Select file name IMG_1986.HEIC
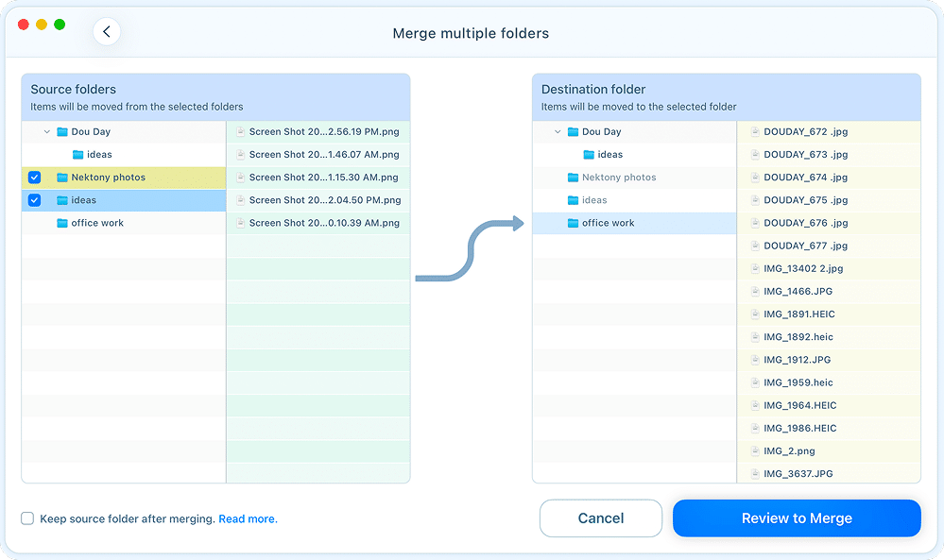 tap(800, 429)
